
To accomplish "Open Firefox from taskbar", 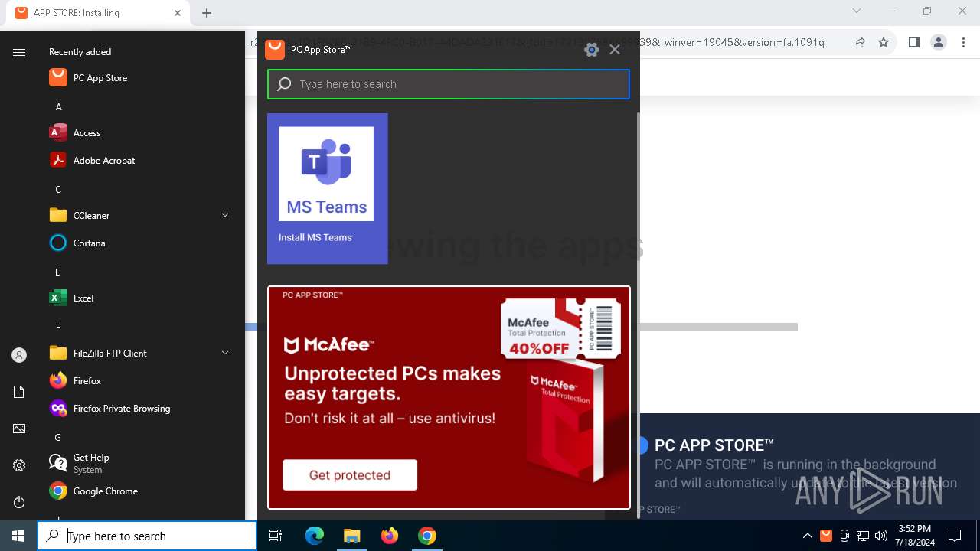I will pos(390,536).
